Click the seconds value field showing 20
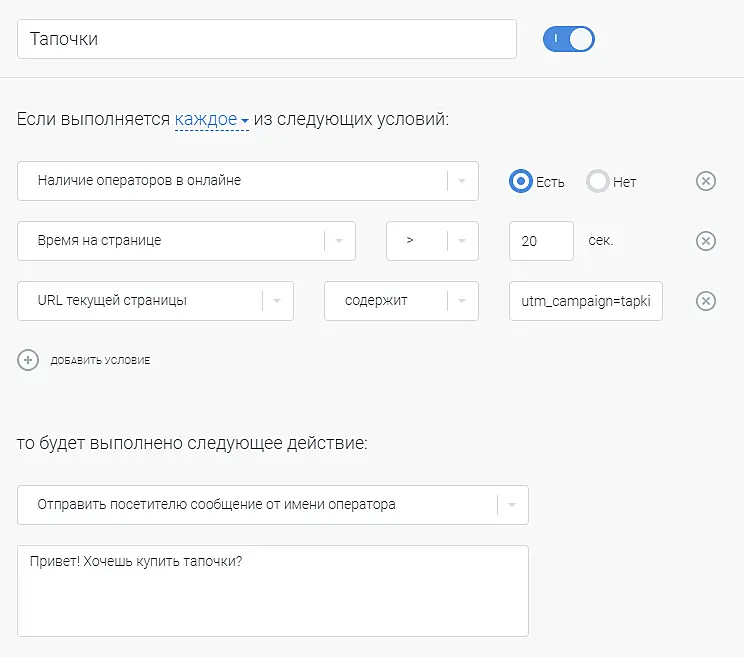Viewport: 744px width, 657px height. point(540,241)
